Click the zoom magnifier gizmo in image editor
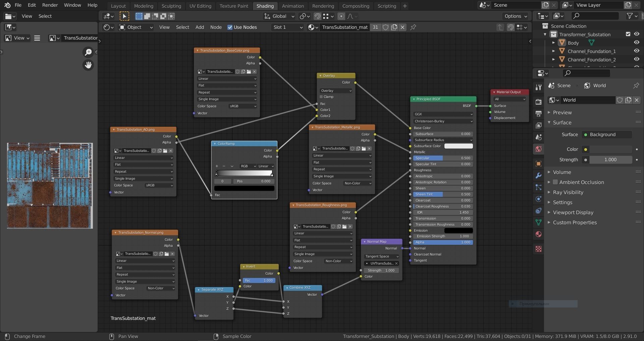644x341 pixels. pyautogui.click(x=88, y=52)
